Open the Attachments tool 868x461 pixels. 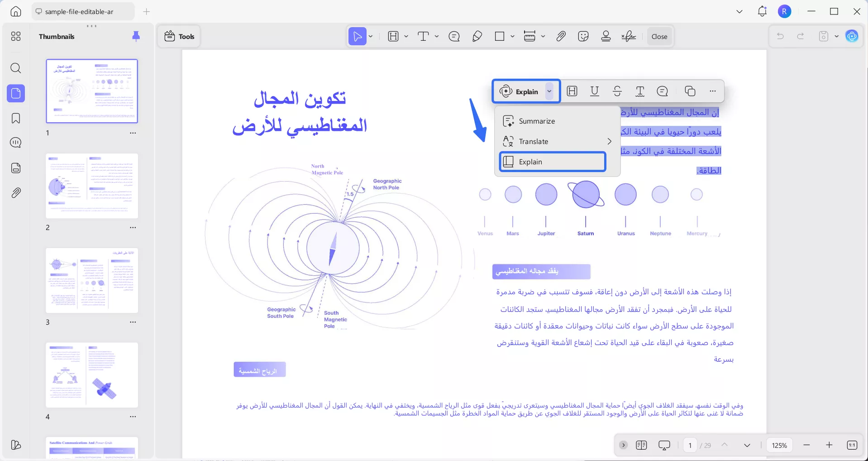pyautogui.click(x=561, y=36)
